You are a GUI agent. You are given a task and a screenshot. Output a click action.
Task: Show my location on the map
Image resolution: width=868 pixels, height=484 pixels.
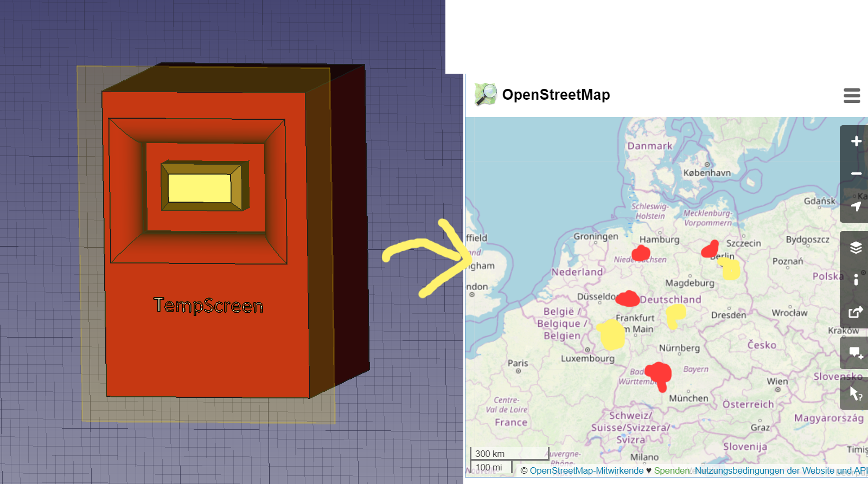[856, 206]
